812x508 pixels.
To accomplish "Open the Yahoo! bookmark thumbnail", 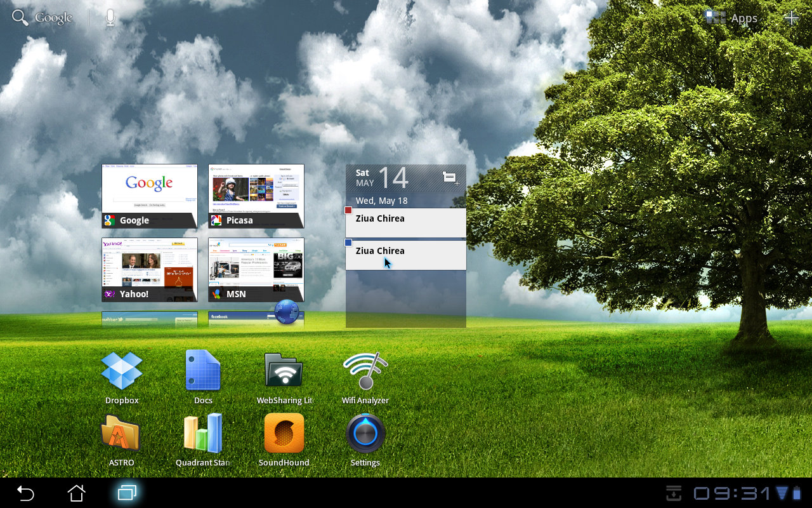I will [150, 269].
